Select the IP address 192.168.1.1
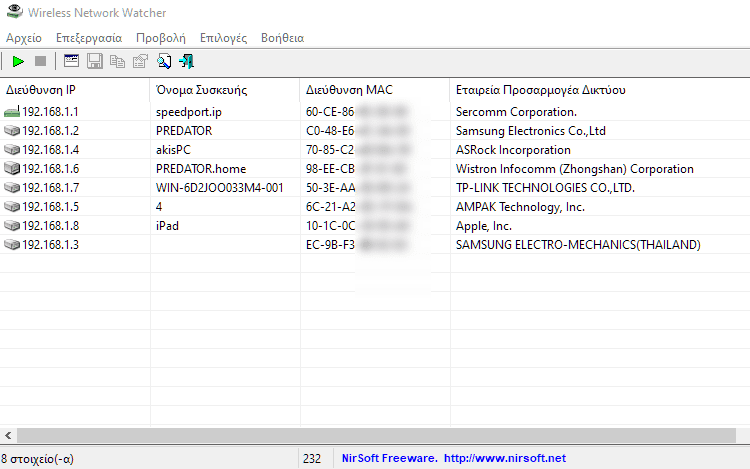This screenshot has width=750, height=469. click(x=50, y=111)
